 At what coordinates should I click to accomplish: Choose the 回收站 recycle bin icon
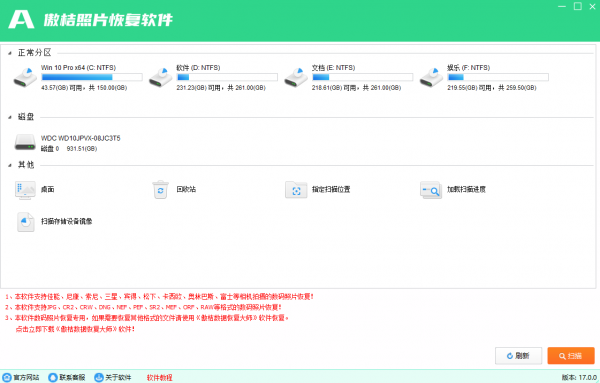coord(161,189)
